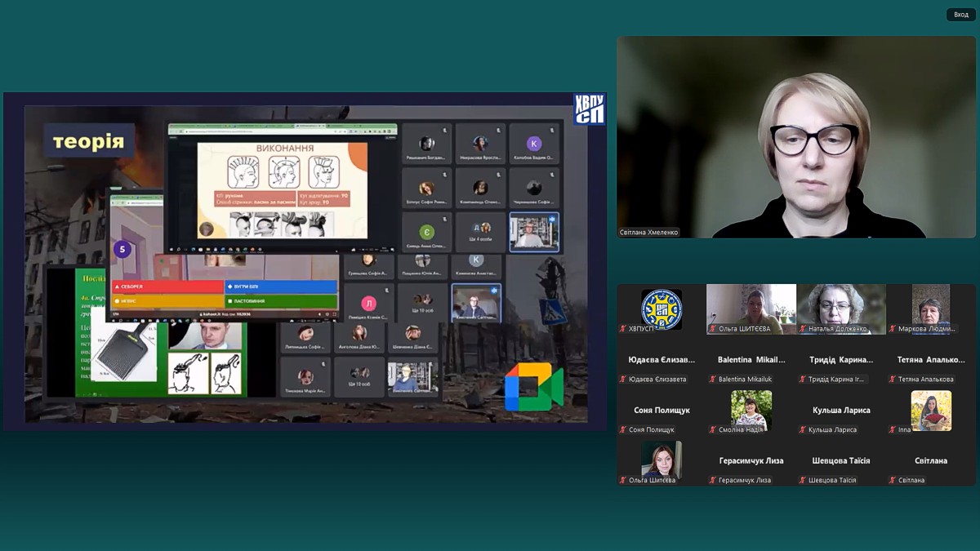Click muted mic icon beside Соня Полищук
This screenshot has height=551, width=980.
(623, 430)
